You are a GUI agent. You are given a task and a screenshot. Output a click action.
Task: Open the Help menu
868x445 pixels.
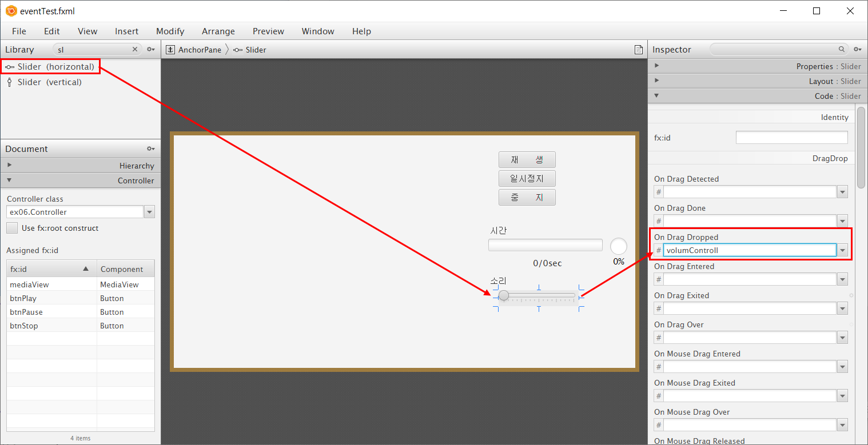point(361,31)
